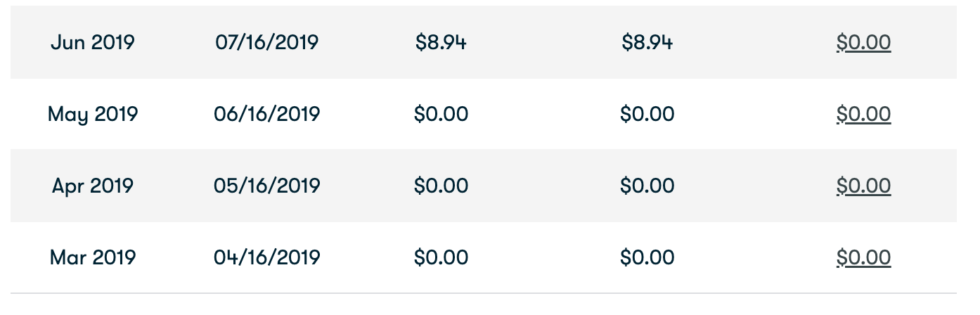Click first $0.00 amount in Mar 2019 row

coord(441,257)
